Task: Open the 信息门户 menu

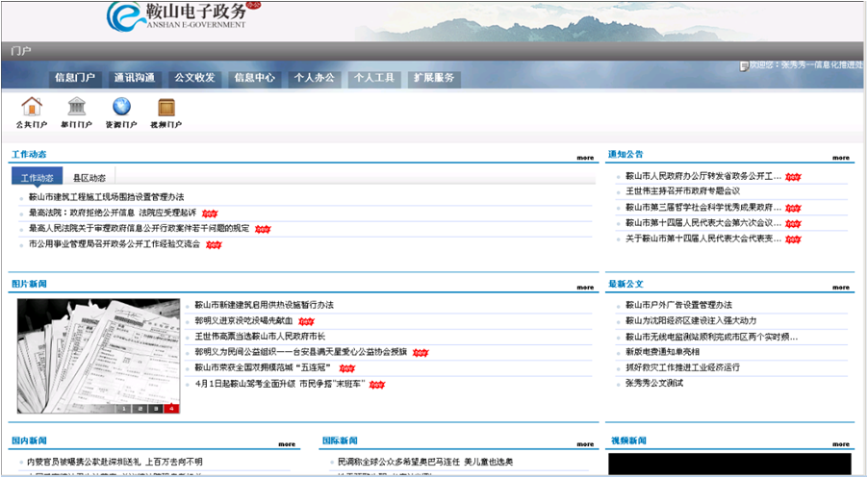Action: pos(75,78)
